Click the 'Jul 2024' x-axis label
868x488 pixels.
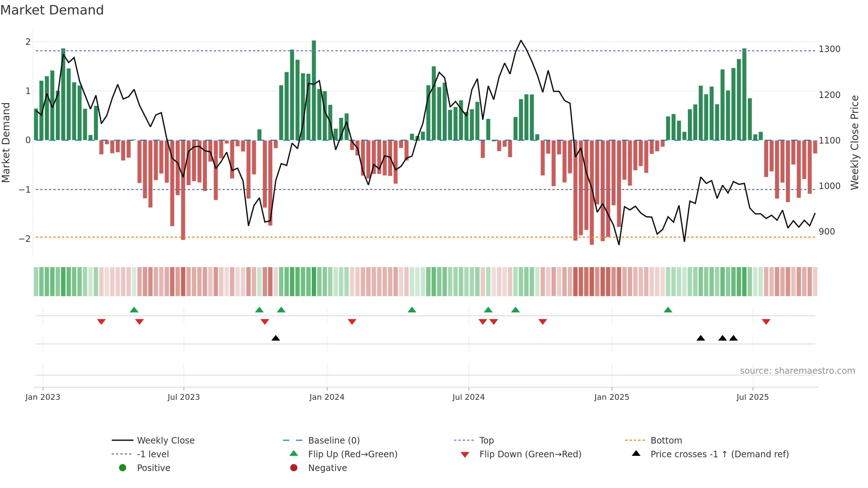(x=469, y=397)
